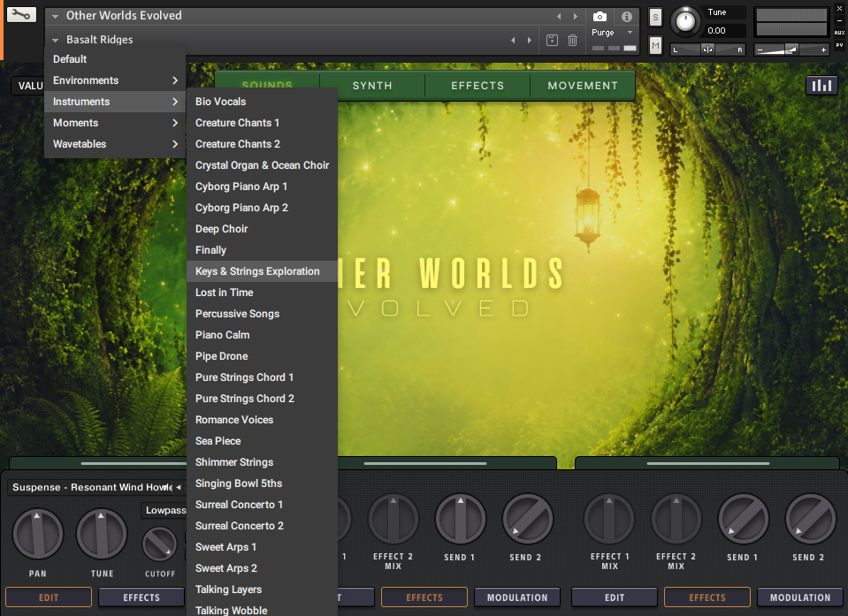This screenshot has height=616, width=848.
Task: Select Talking Layers preset
Action: (262, 589)
